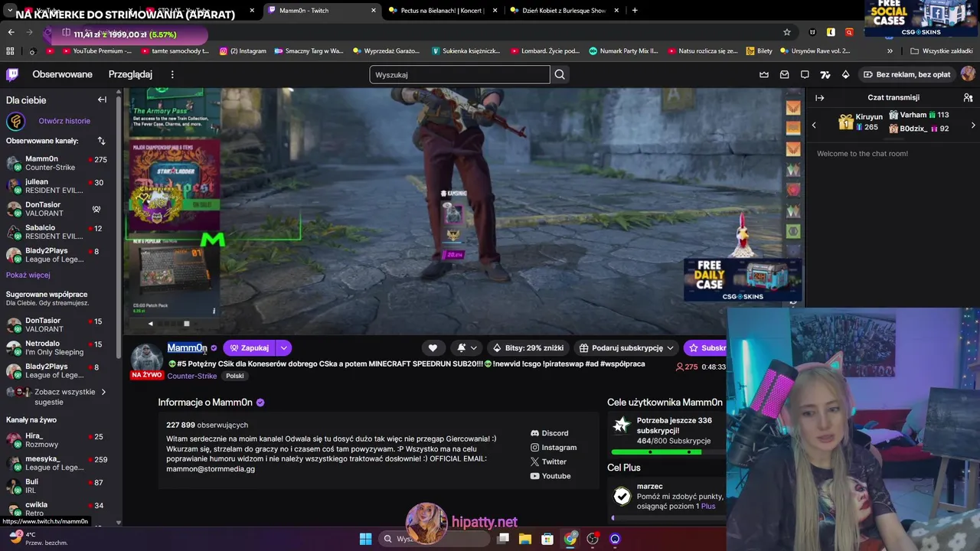
Task: Open the Wszystkie zakładki bookmarks folder
Action: point(941,51)
